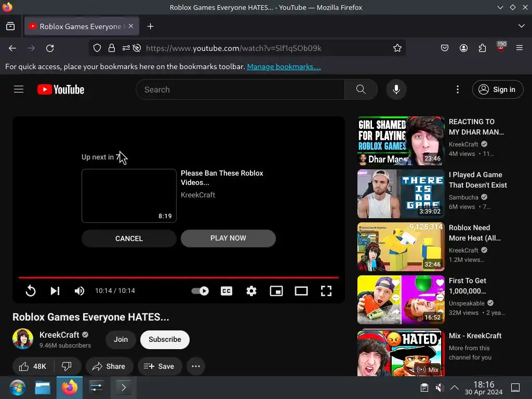The height and width of the screenshot is (399, 532).
Task: Like the video with 48K likes
Action: [33, 366]
